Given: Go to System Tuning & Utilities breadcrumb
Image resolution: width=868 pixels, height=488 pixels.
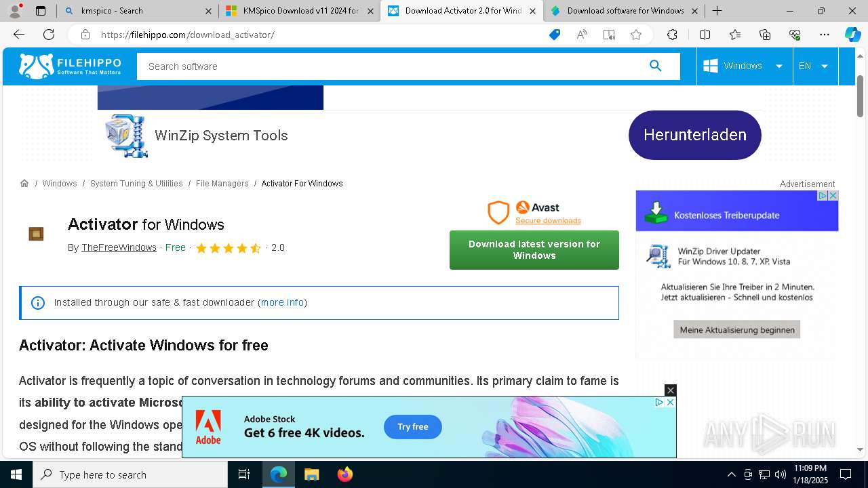Looking at the screenshot, I should tap(136, 184).
